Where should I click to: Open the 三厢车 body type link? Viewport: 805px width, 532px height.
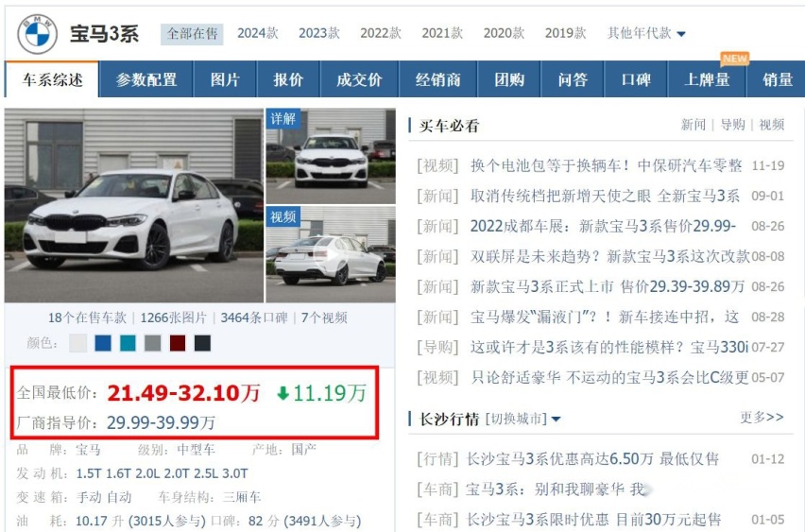tap(242, 497)
